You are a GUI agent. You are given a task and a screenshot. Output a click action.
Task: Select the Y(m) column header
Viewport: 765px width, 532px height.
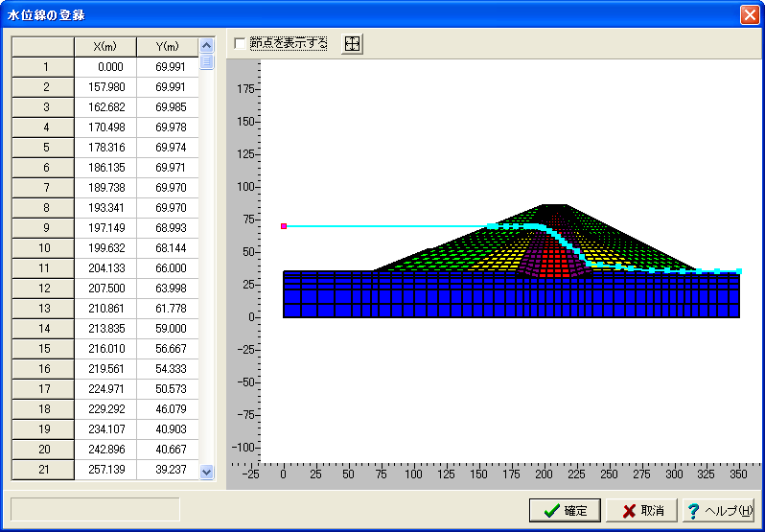(x=168, y=47)
